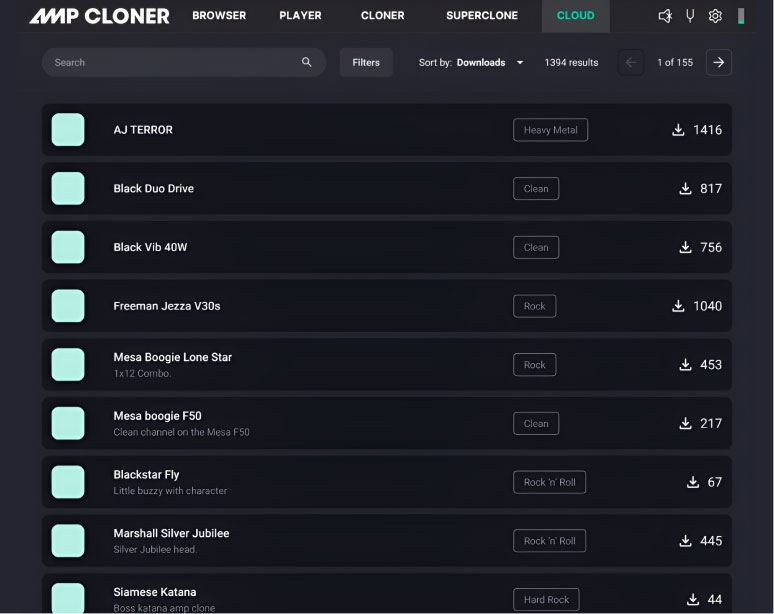Open the Sort by Downloads dropdown
Image resolution: width=774 pixels, height=614 pixels.
tap(471, 62)
